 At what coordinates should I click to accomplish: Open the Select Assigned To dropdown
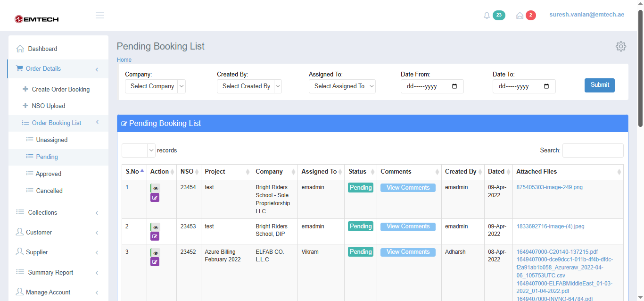[342, 86]
